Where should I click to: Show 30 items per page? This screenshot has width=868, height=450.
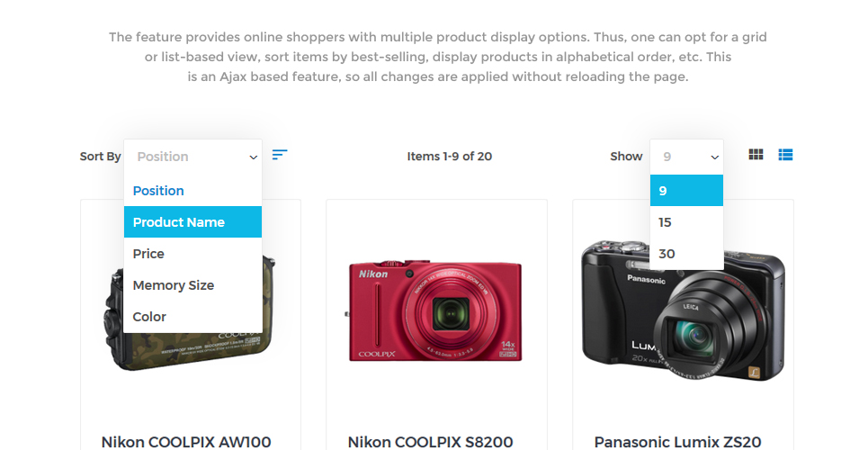(x=686, y=254)
